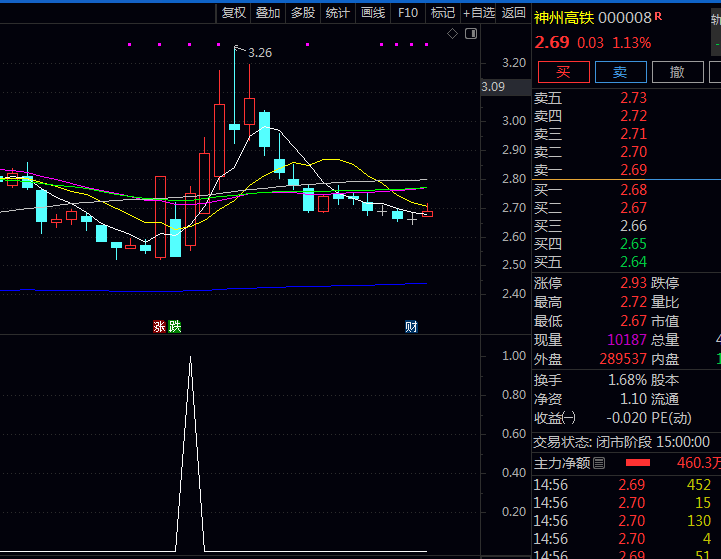Click the red 主力净额 bar indicator
Viewport: 721px width, 559px height.
pos(638,463)
